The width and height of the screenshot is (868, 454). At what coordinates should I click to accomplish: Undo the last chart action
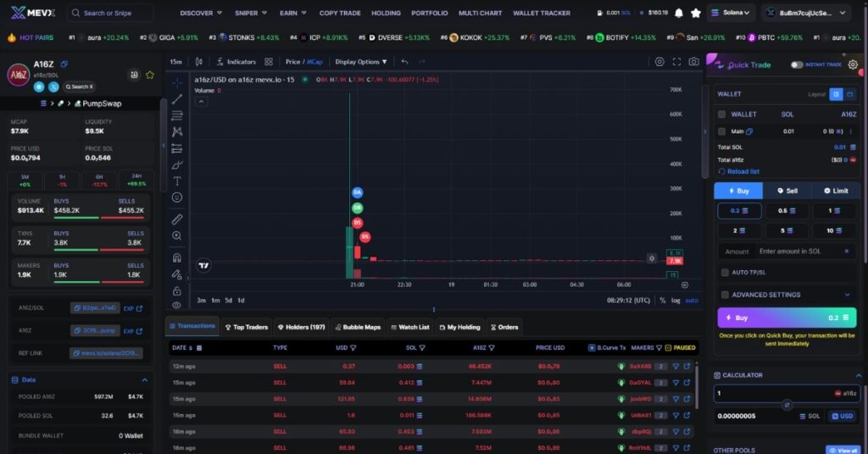tap(404, 62)
